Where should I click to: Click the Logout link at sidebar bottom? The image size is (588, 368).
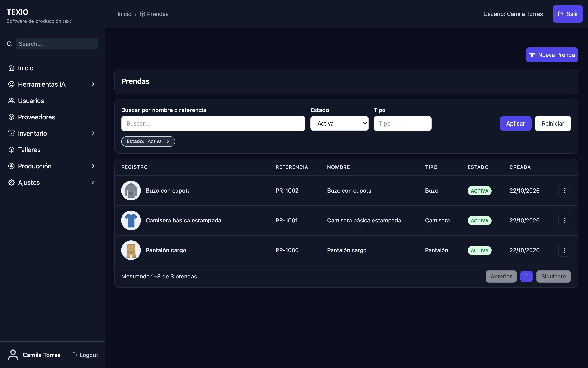85,355
